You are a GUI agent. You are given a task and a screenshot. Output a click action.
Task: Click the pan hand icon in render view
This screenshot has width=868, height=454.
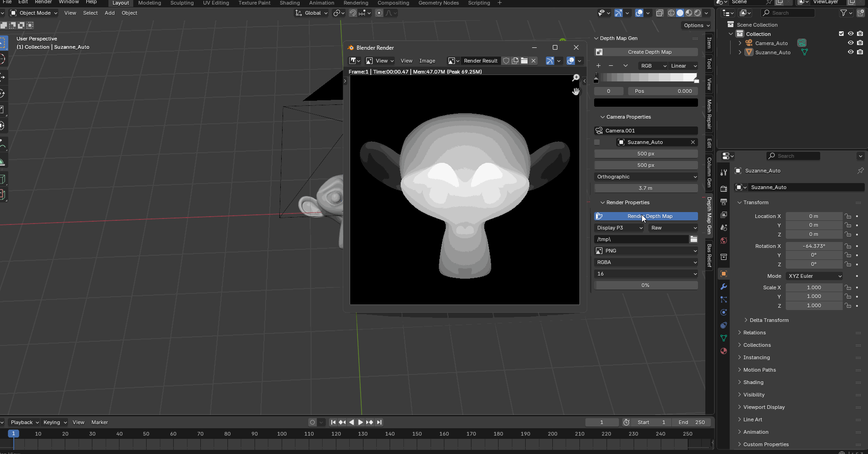point(576,92)
